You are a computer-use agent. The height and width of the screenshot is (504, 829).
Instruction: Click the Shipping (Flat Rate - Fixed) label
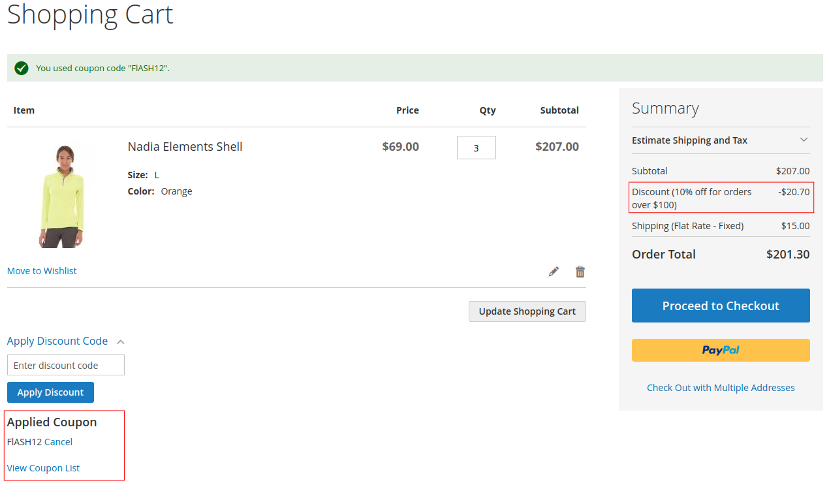pos(688,226)
